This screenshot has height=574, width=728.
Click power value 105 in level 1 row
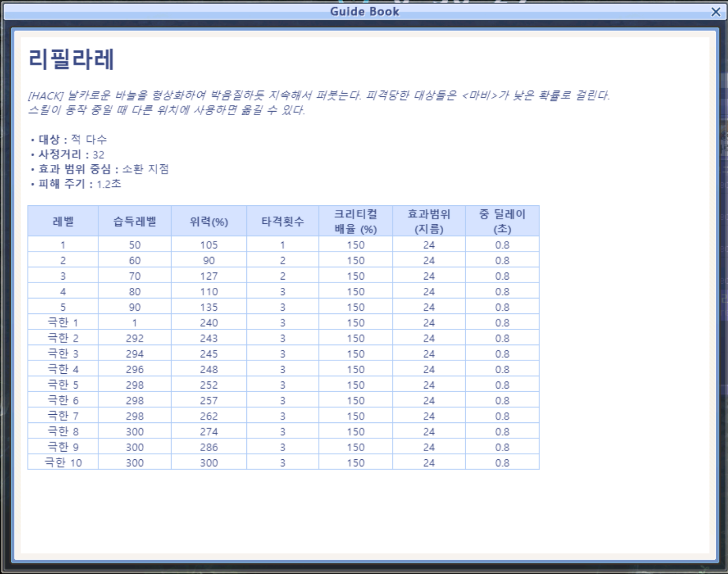[x=209, y=245]
